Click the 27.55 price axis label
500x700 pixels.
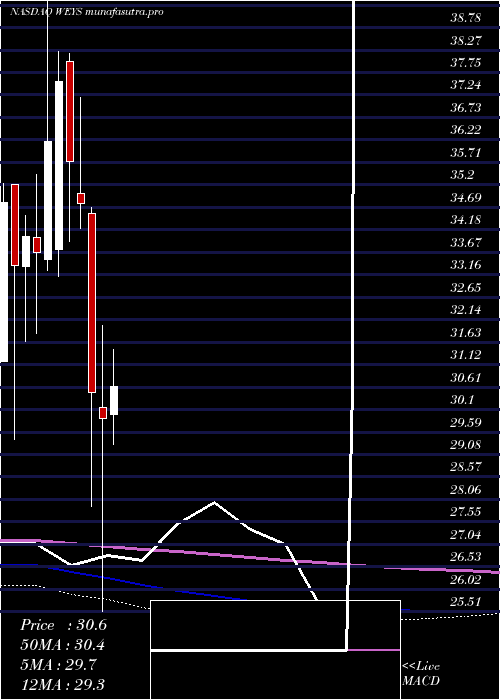click(466, 512)
